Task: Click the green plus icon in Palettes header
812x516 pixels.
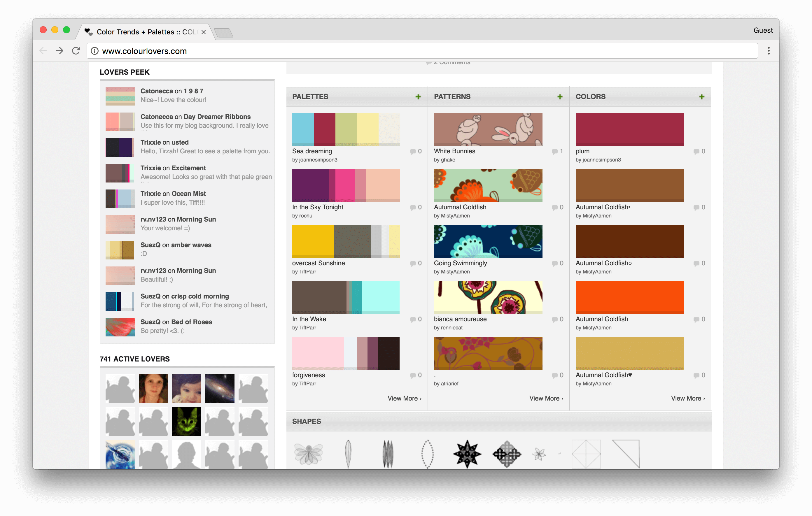Action: point(418,97)
